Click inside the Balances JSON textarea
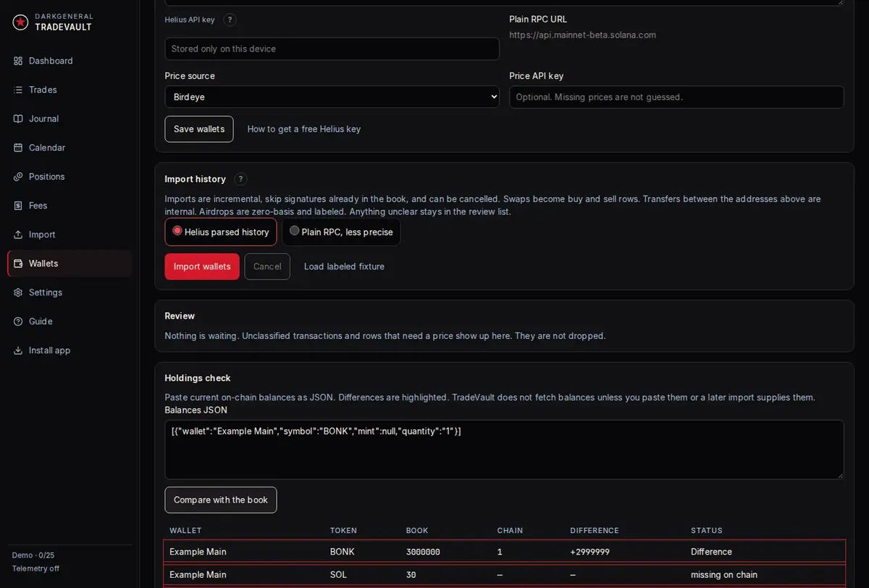869x588 pixels. tap(504, 450)
